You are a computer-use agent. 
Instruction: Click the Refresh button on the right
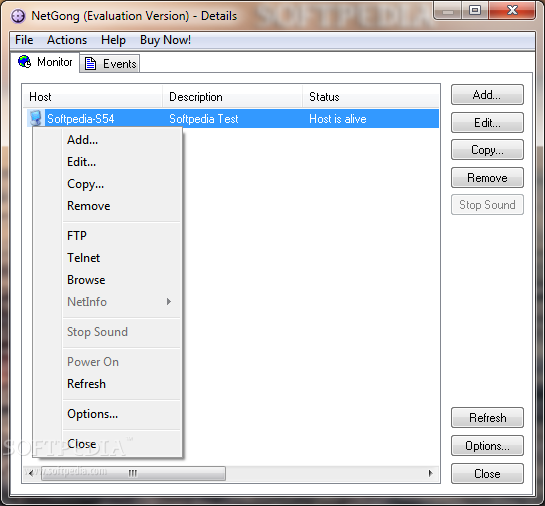click(x=487, y=418)
